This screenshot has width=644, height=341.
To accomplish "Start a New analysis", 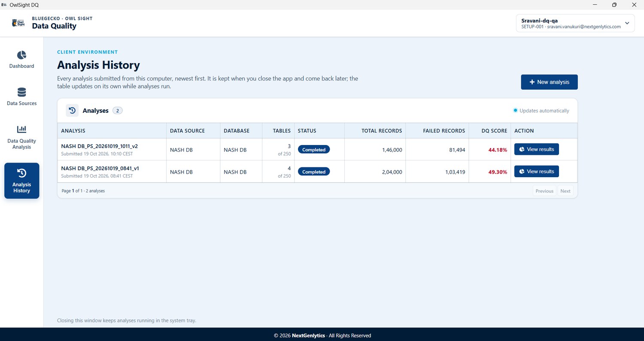I will click(x=549, y=82).
